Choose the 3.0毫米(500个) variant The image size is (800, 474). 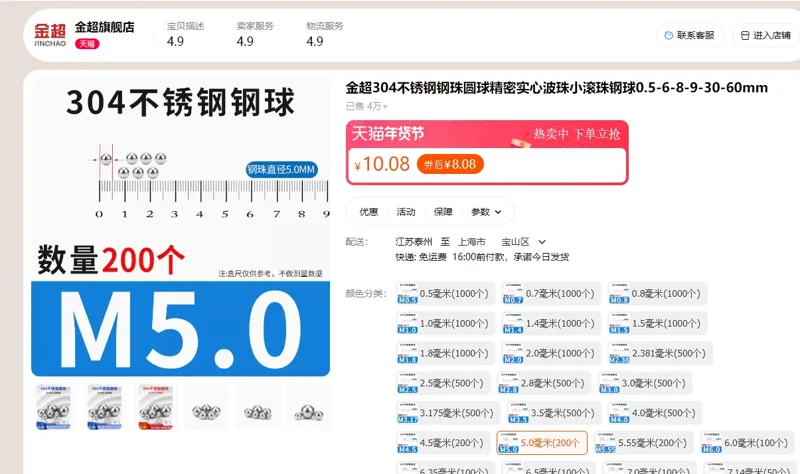pos(644,383)
